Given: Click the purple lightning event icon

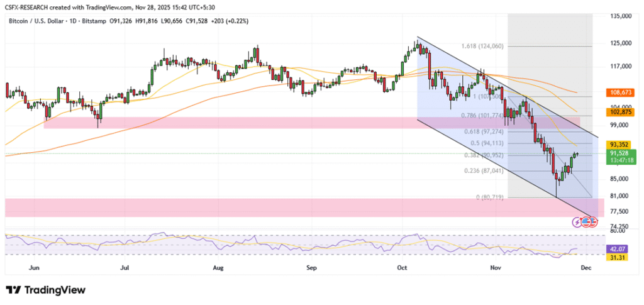Looking at the screenshot, I should (x=577, y=222).
